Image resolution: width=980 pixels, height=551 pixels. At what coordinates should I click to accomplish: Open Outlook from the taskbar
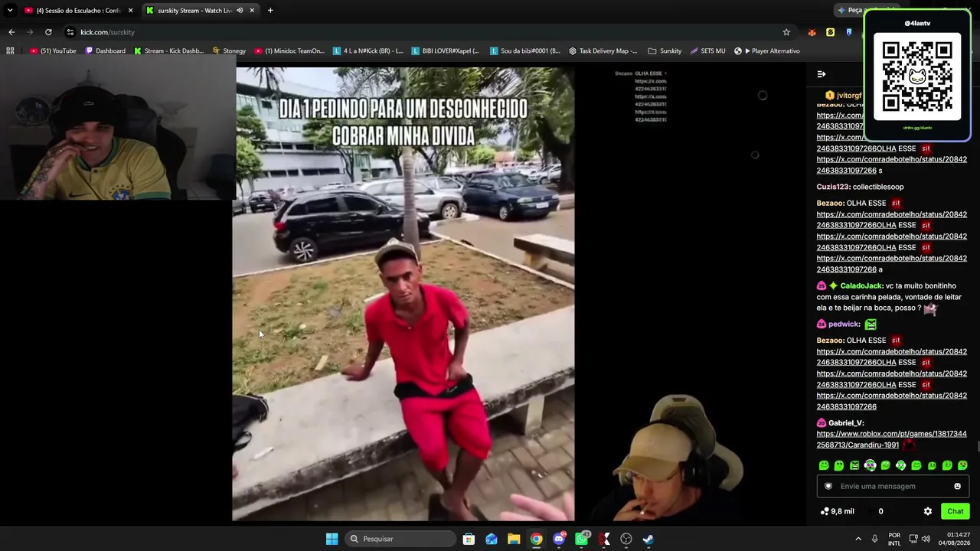click(492, 539)
